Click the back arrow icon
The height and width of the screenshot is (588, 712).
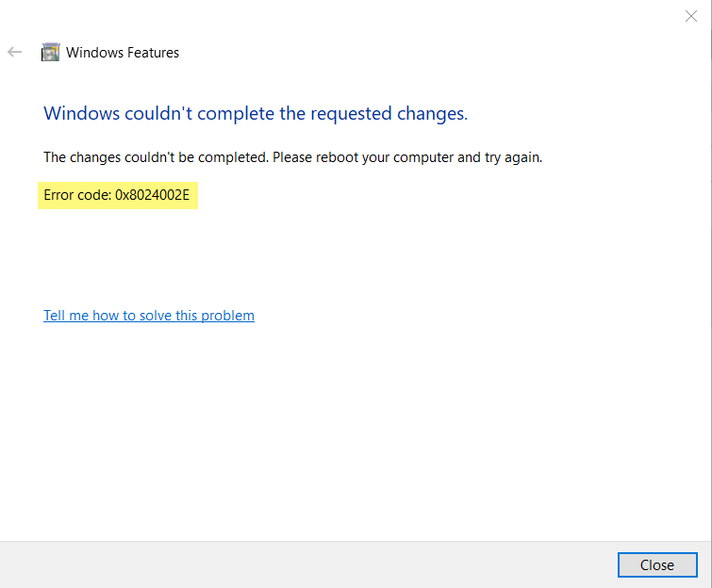[x=14, y=53]
